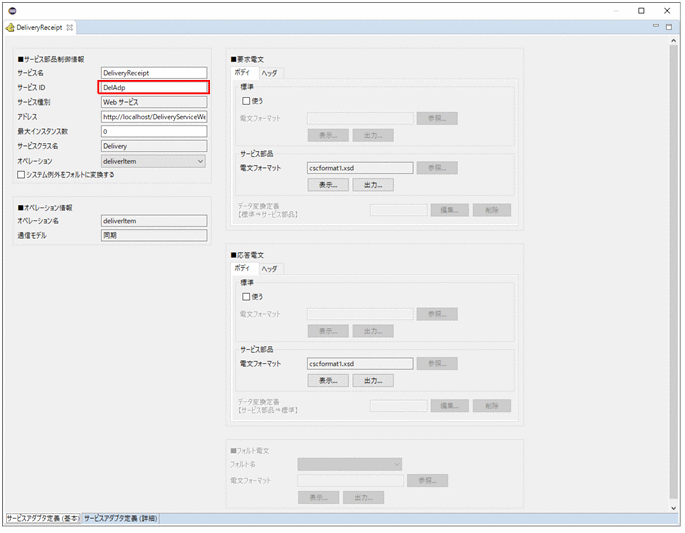The image size is (685, 533).
Task: Switch to ヘッダ tab in 応答電文
Action: pyautogui.click(x=270, y=269)
